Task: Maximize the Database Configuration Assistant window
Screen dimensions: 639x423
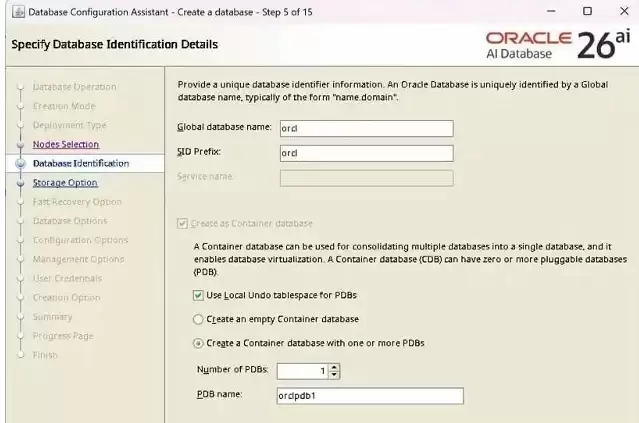Action: pos(587,11)
